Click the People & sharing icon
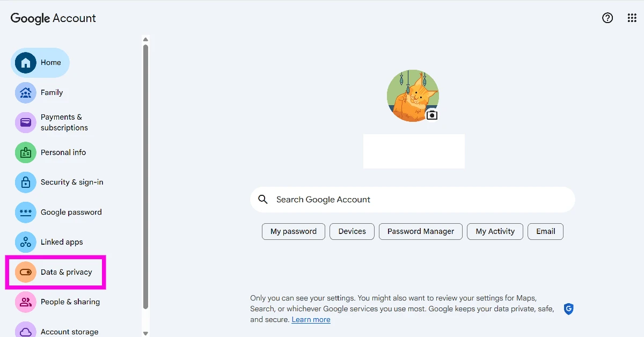 click(25, 302)
